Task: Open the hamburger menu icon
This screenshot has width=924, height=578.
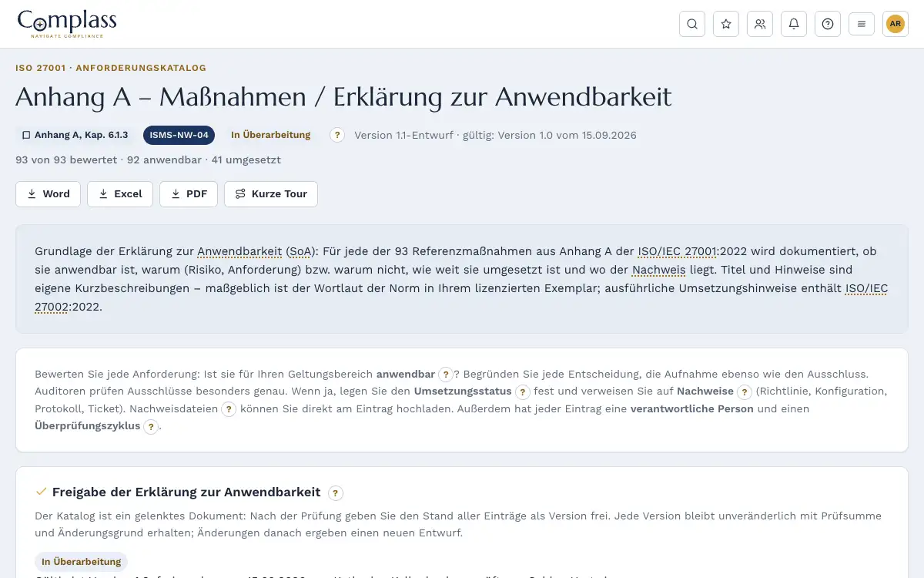Action: 862,24
